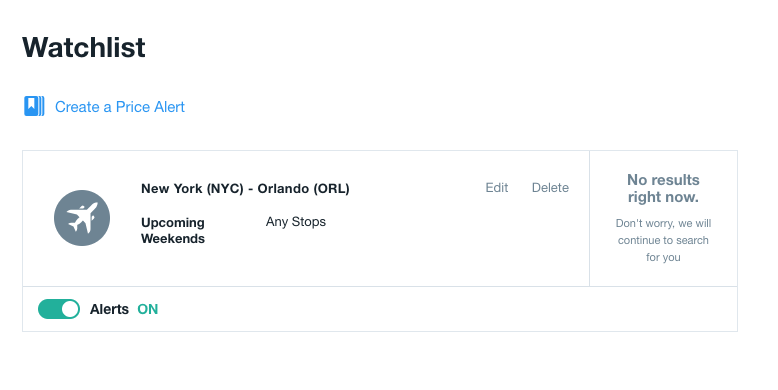Click the white airplane glyph inside circle

pos(82,218)
